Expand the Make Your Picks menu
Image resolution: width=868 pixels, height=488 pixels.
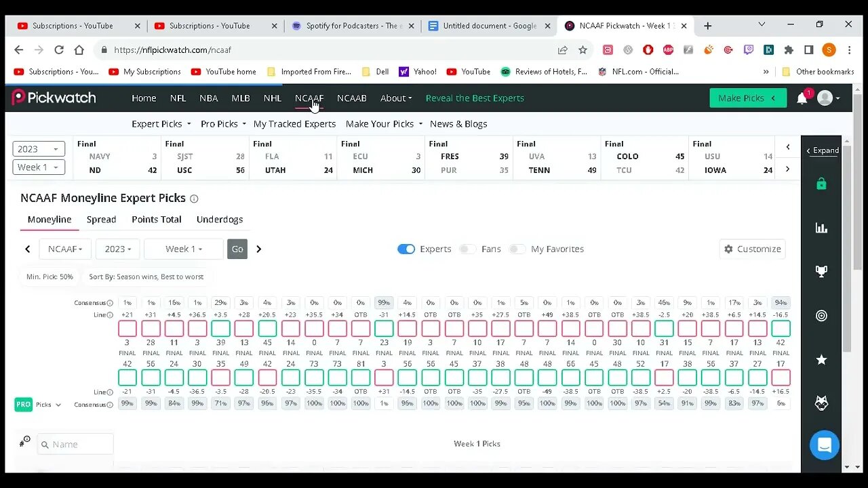click(384, 124)
